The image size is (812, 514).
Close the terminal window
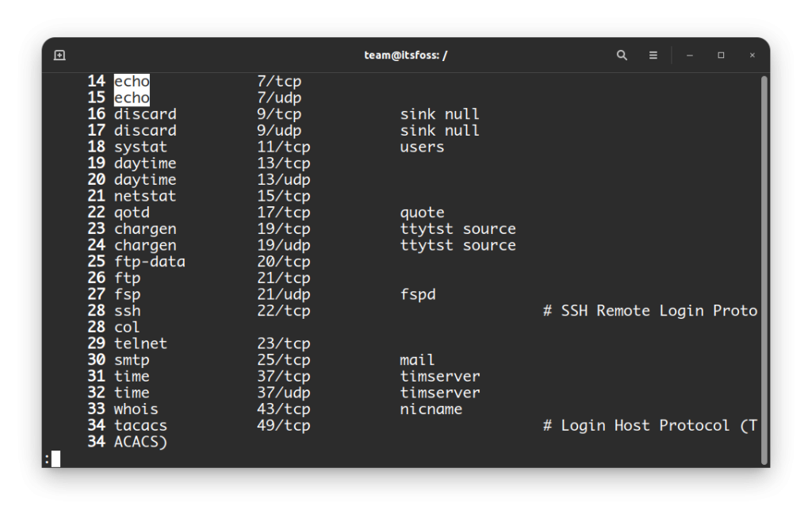pyautogui.click(x=752, y=55)
